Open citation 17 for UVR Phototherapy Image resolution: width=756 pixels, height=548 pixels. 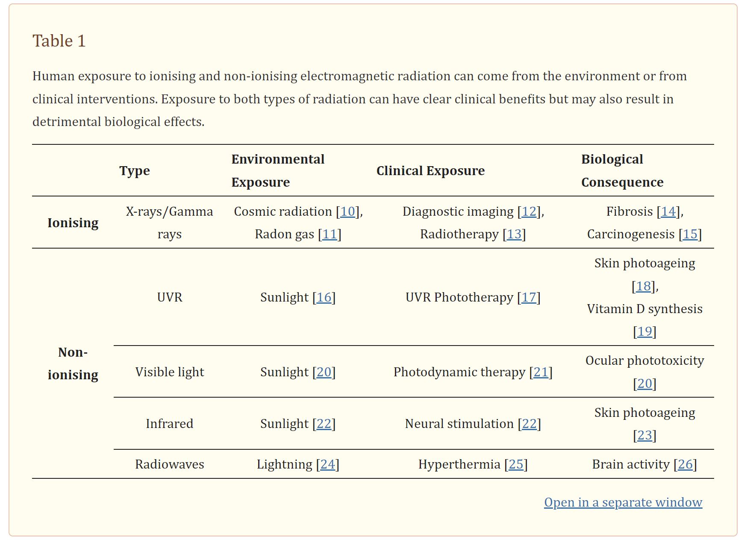529,297
